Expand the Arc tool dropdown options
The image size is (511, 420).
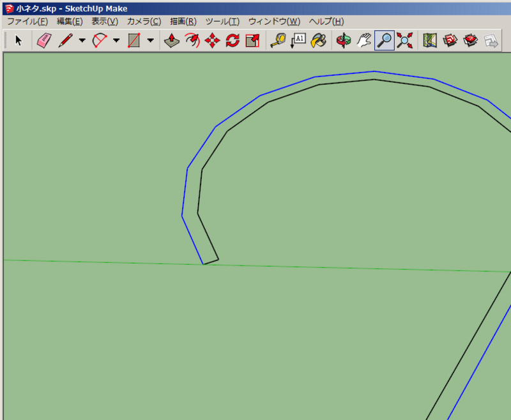pyautogui.click(x=115, y=40)
